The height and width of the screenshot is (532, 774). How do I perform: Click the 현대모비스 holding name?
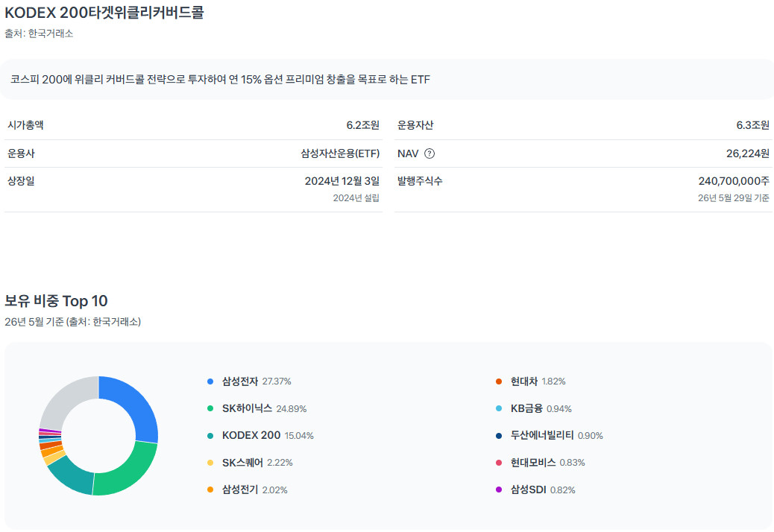click(x=533, y=463)
